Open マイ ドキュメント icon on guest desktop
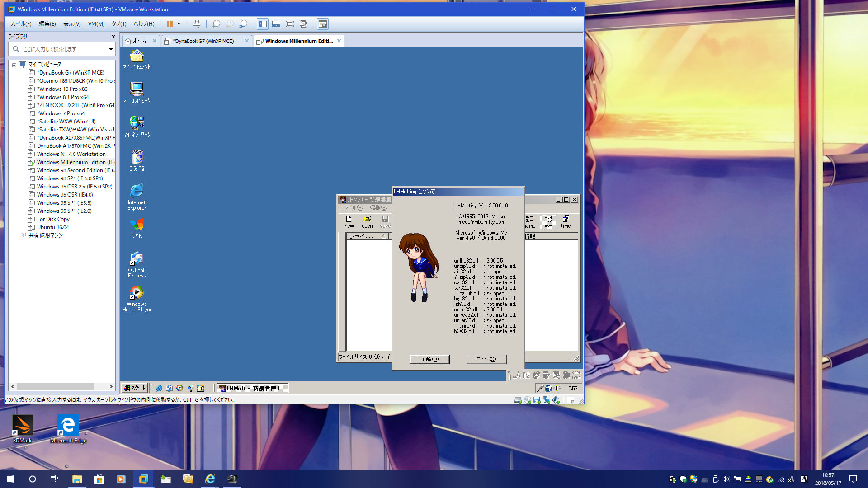The width and height of the screenshot is (868, 488). click(x=137, y=60)
